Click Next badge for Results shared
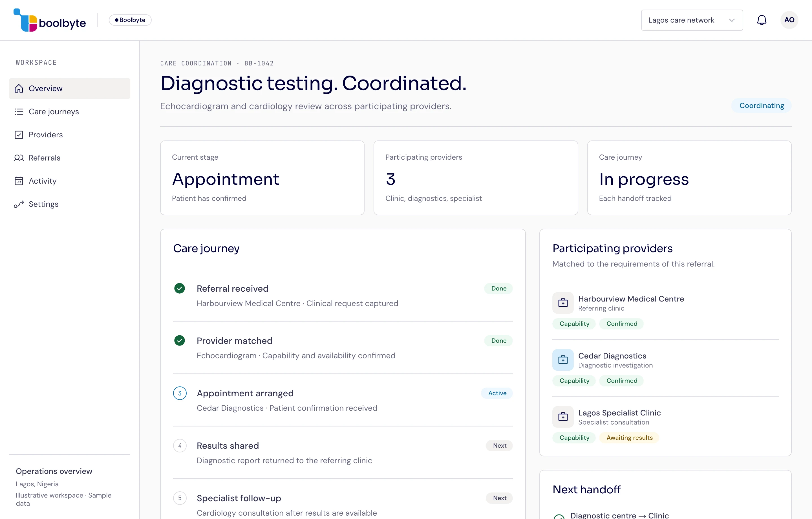 (499, 446)
